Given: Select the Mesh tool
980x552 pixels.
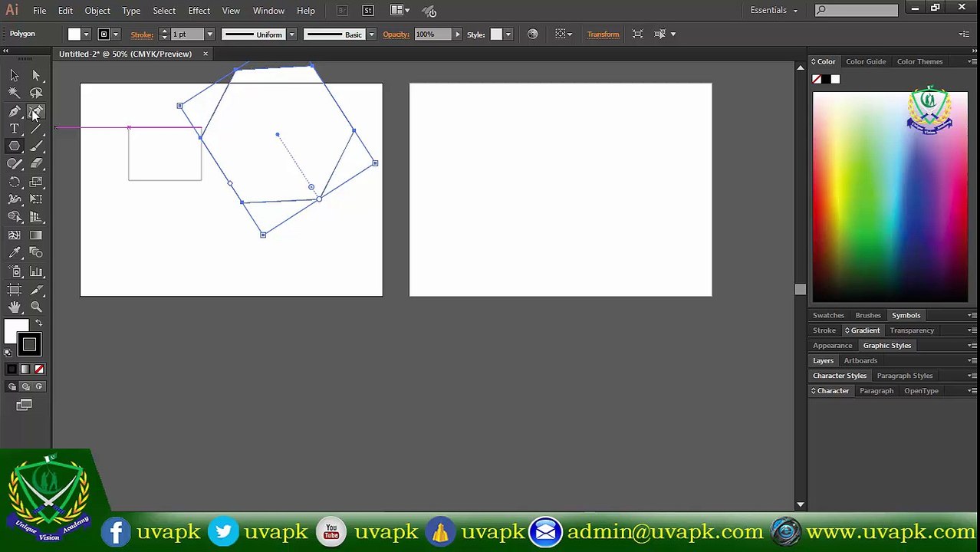Looking at the screenshot, I should pyautogui.click(x=15, y=235).
